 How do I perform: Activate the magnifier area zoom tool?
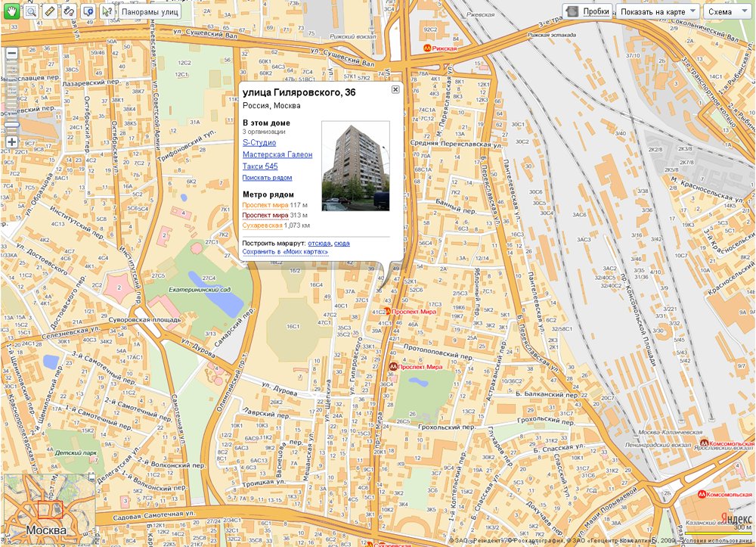pyautogui.click(x=31, y=11)
